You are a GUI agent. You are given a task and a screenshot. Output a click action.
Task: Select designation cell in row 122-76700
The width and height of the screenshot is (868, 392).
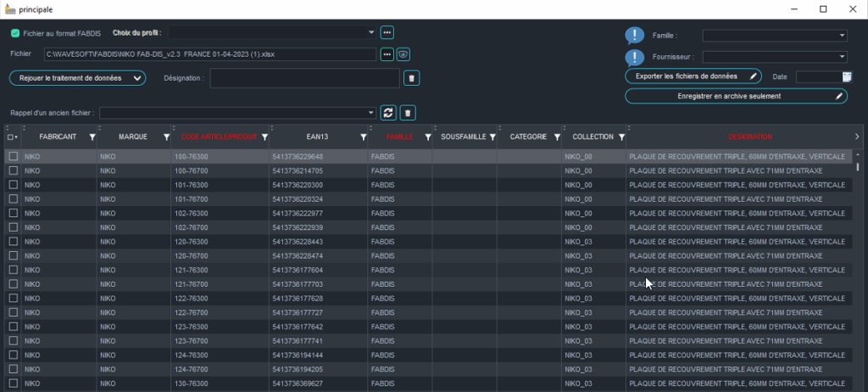click(x=739, y=313)
